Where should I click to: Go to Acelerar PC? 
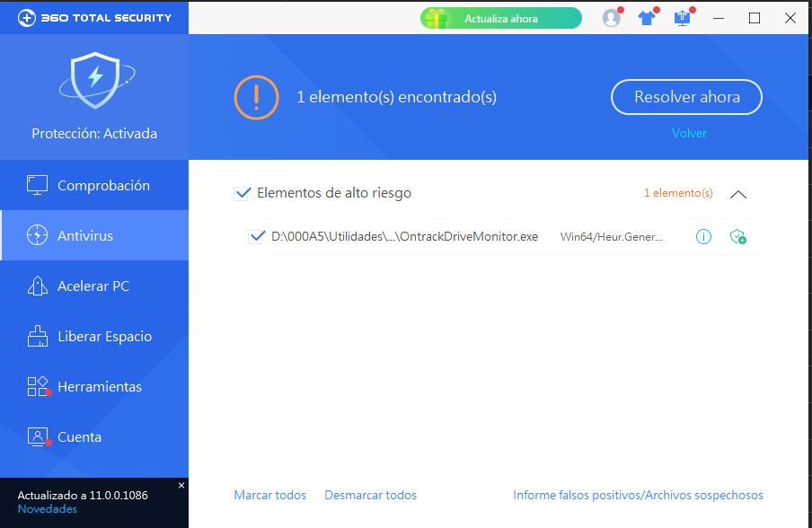coord(94,286)
